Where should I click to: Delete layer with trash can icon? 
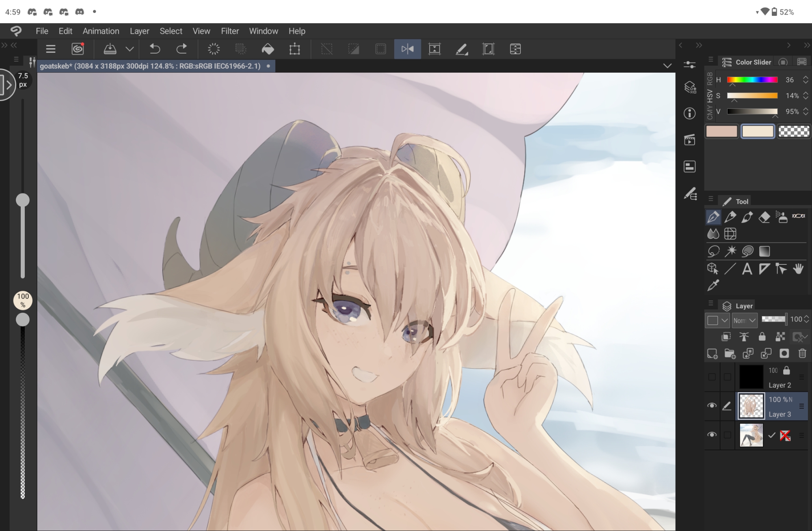tap(802, 353)
